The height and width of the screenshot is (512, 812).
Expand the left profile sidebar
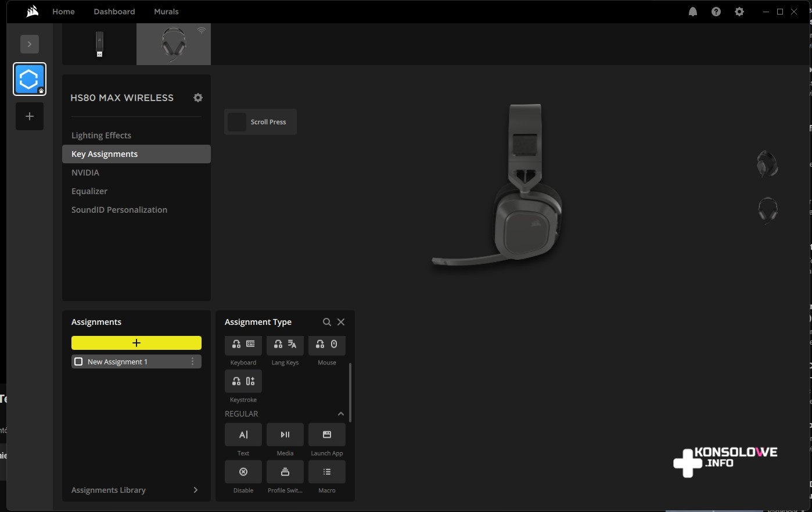30,44
